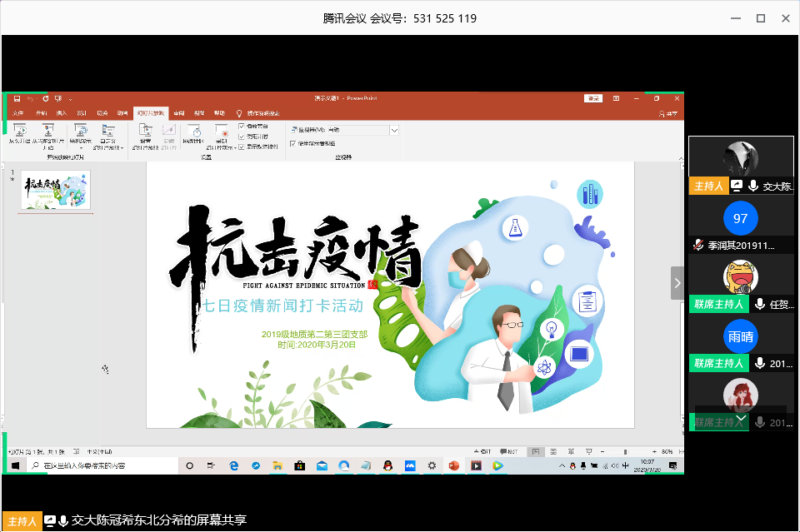The width and height of the screenshot is (800, 532).
Task: Select the slide 1 thumbnail in the panel
Action: tap(56, 190)
